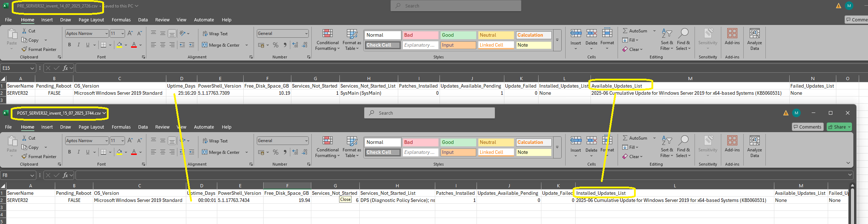
Task: Apply the Bad cell style in top window
Action: 420,35
